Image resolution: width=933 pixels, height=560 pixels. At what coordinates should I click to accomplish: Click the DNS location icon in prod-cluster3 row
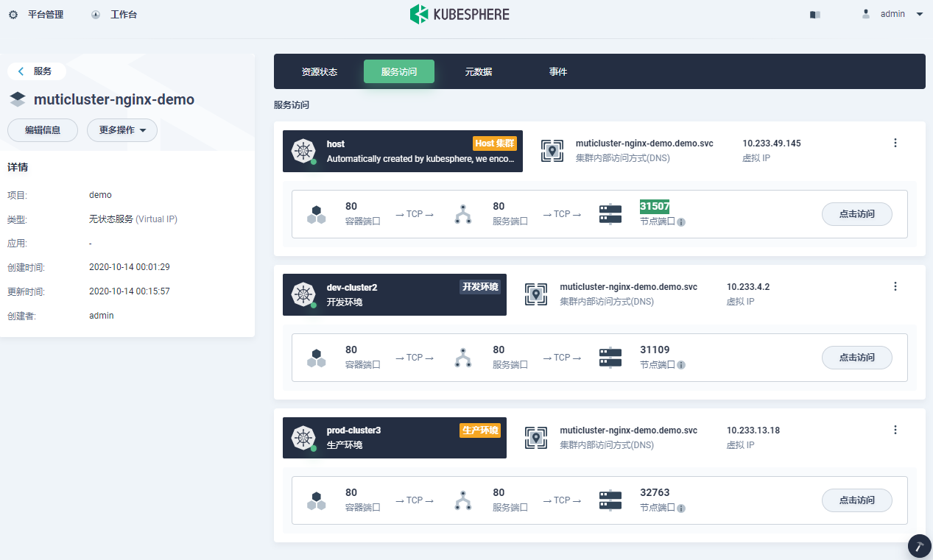tap(536, 437)
